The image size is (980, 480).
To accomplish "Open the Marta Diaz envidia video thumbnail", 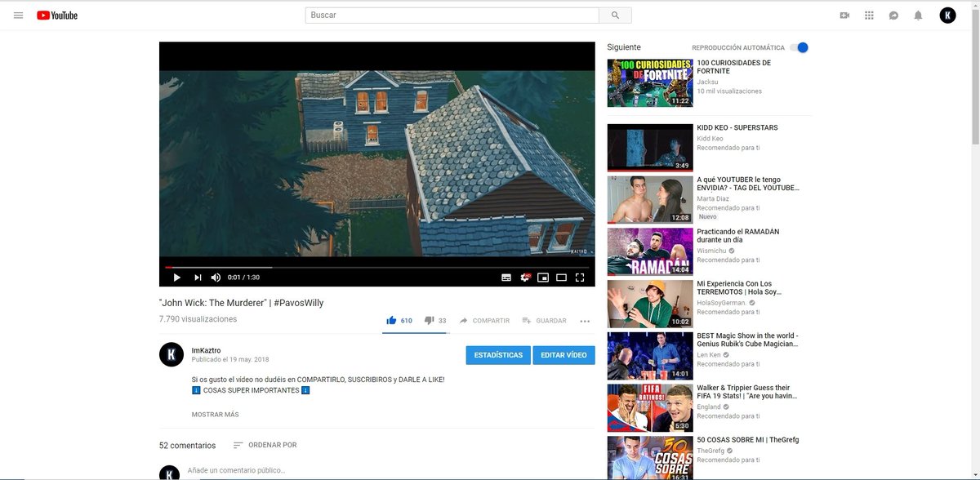I will click(x=650, y=200).
